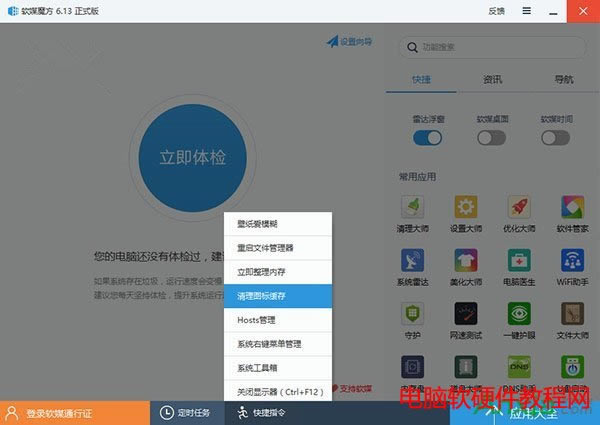Open the hamburger main menu in title bar
Screen dimensions: 600x425
pos(527,11)
